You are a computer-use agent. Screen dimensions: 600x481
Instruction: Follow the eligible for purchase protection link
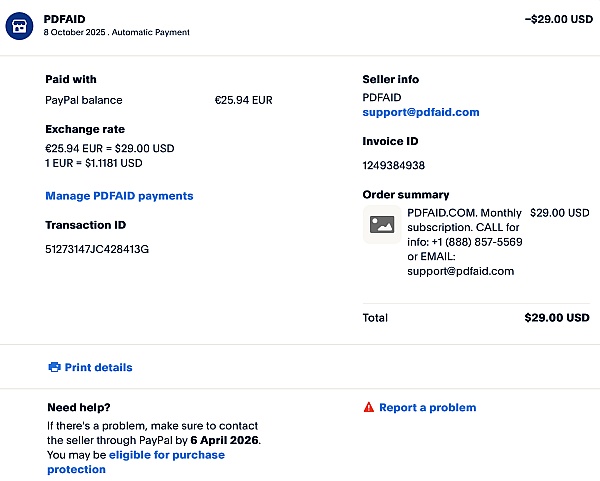pos(166,455)
